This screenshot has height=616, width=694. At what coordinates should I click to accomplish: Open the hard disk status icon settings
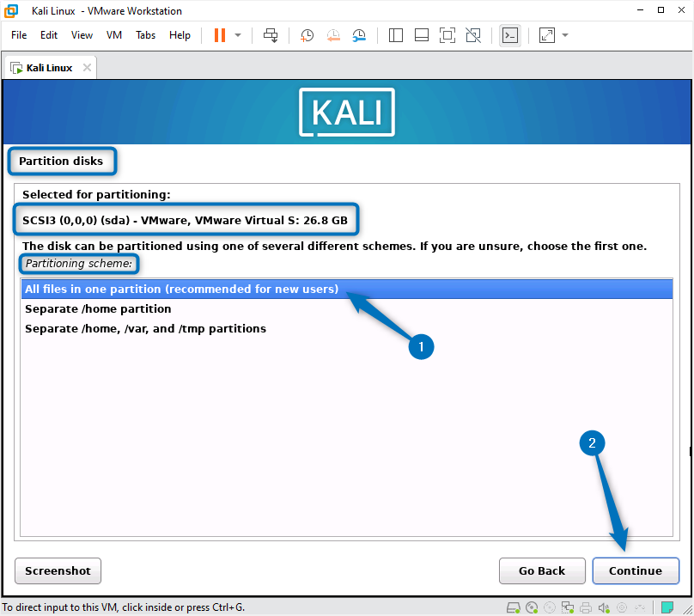(513, 607)
